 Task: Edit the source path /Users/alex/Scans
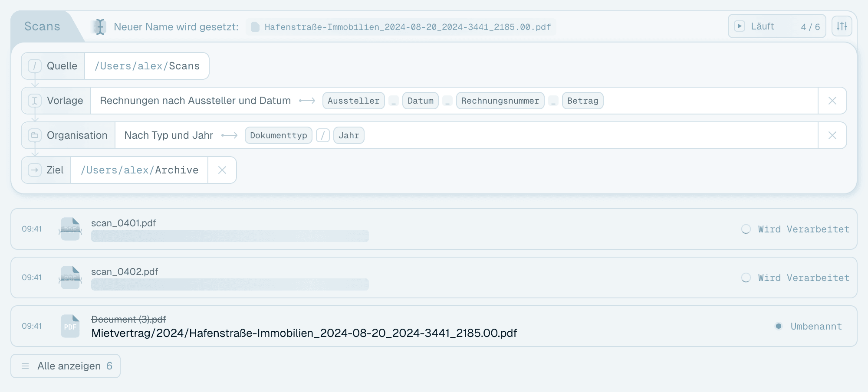(x=147, y=66)
